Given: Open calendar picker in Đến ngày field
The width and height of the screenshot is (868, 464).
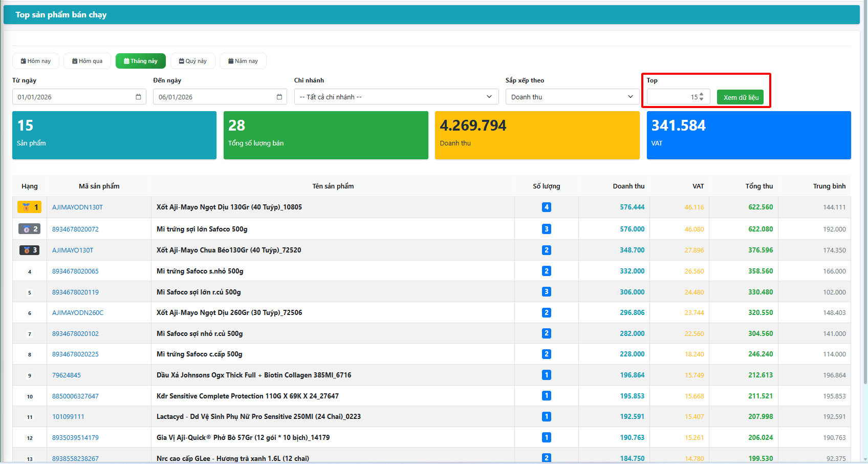Looking at the screenshot, I should pos(279,97).
